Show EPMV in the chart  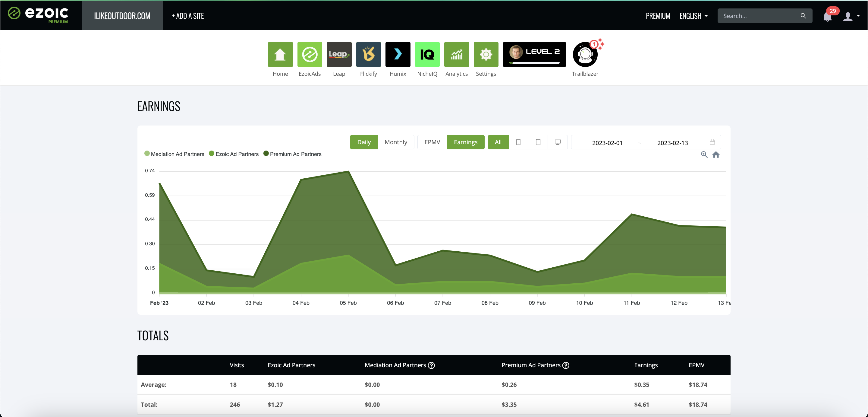[432, 142]
